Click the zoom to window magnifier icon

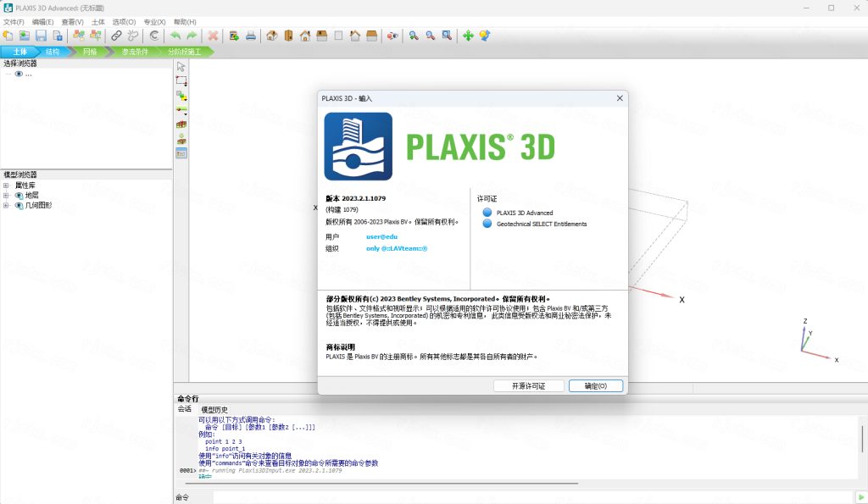point(447,36)
